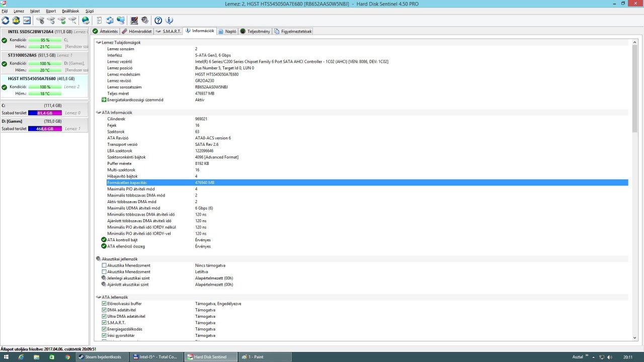Switch to Teljesítmény tab

click(255, 31)
